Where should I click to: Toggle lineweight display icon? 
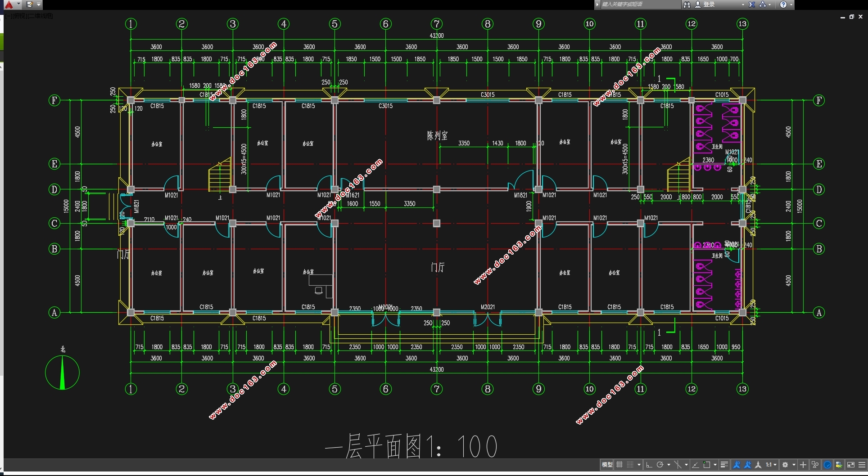click(x=724, y=465)
